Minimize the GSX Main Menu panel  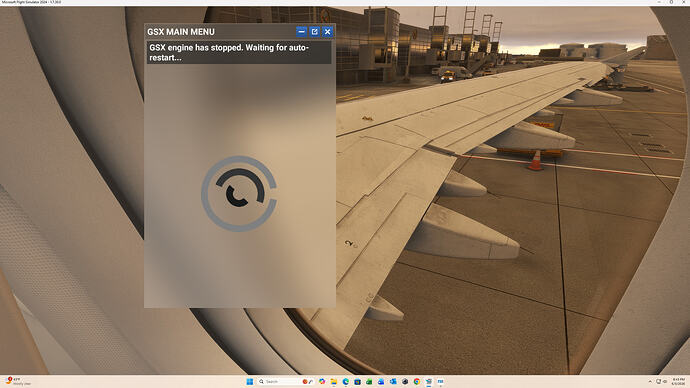[301, 32]
